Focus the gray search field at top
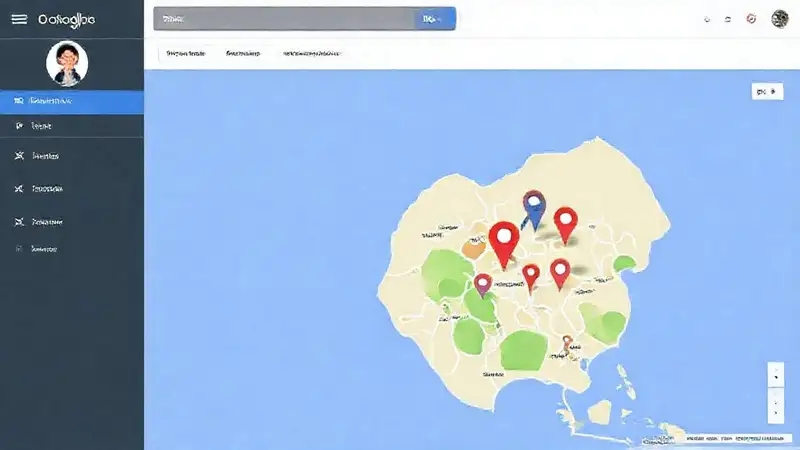 coord(284,19)
